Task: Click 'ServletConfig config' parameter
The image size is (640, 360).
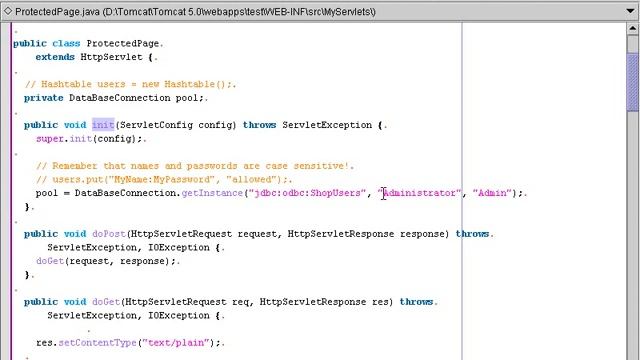Action: pos(176,125)
